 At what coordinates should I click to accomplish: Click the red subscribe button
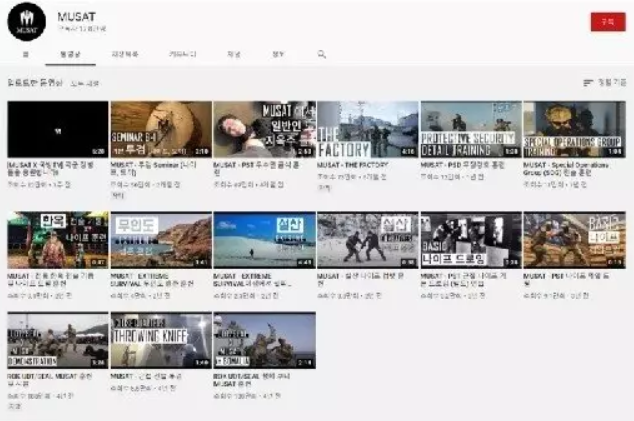coord(608,22)
